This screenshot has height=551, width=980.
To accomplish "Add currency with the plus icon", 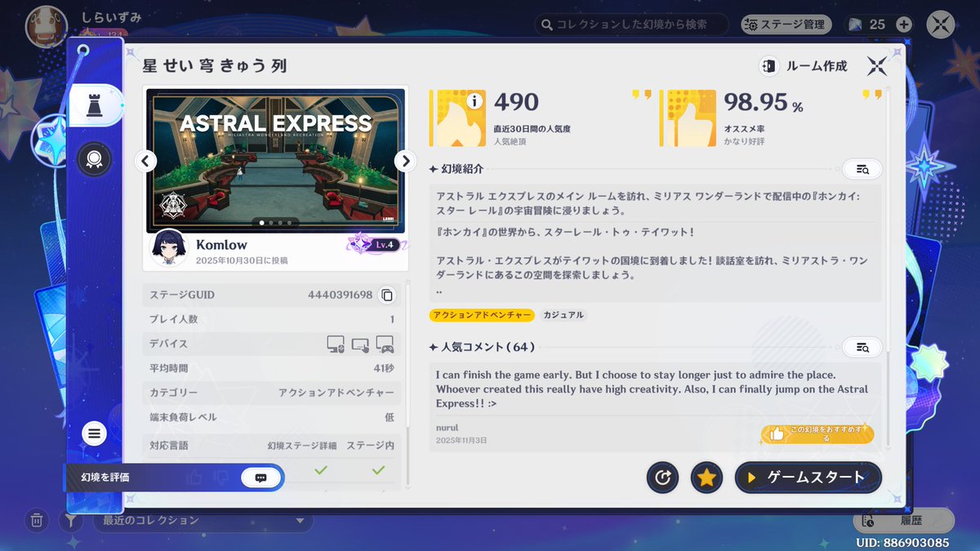I will click(x=904, y=24).
